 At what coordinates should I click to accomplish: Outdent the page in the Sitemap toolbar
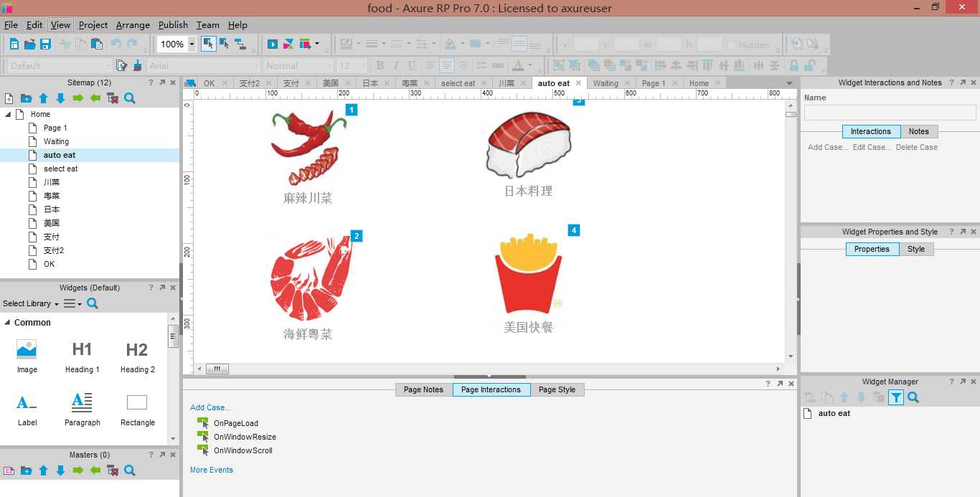pyautogui.click(x=95, y=98)
